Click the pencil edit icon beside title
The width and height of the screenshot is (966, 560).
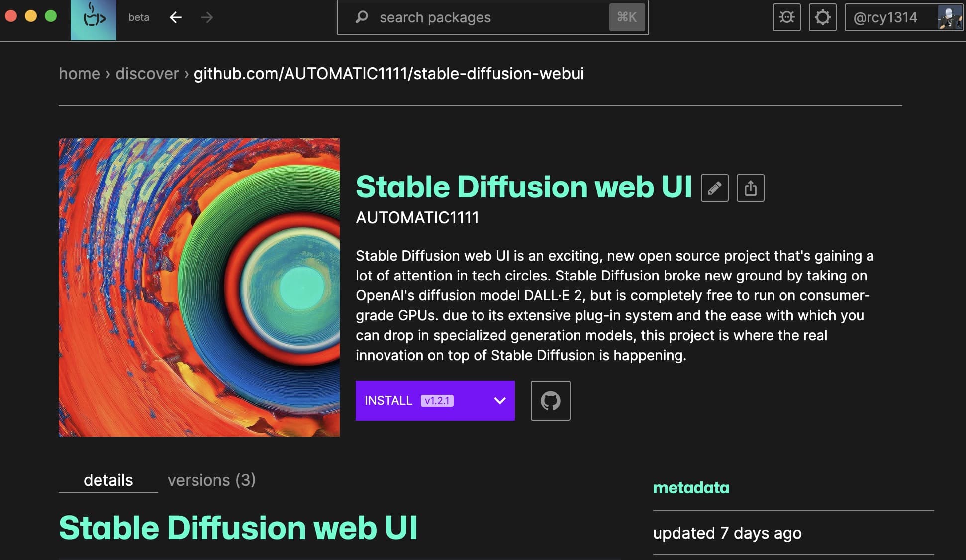click(x=714, y=188)
